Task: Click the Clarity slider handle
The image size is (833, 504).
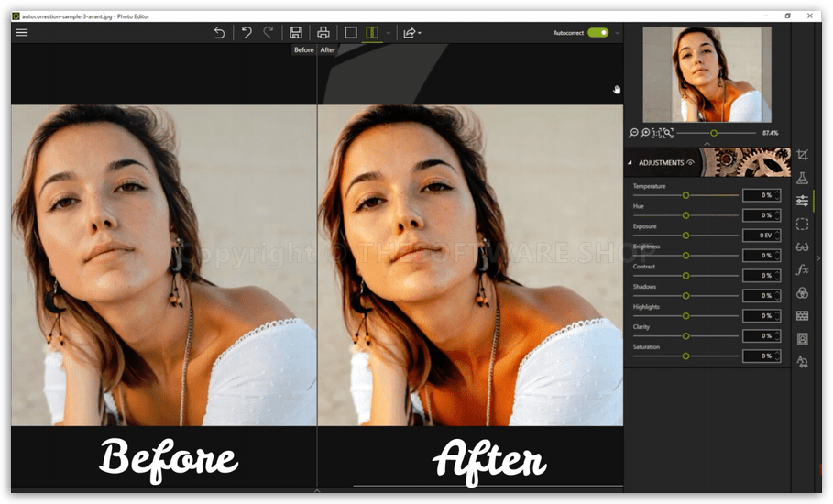Action: click(685, 336)
